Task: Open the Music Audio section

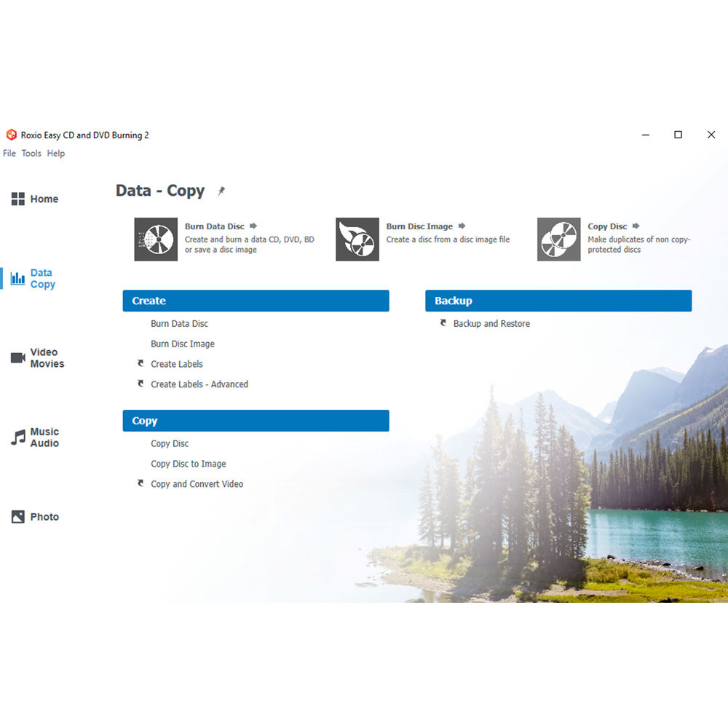Action: pos(35,438)
